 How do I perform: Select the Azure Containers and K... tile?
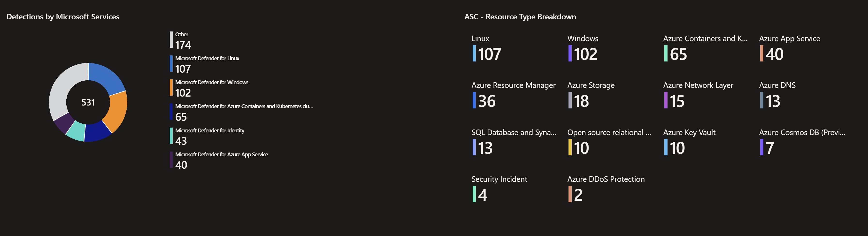pyautogui.click(x=705, y=48)
